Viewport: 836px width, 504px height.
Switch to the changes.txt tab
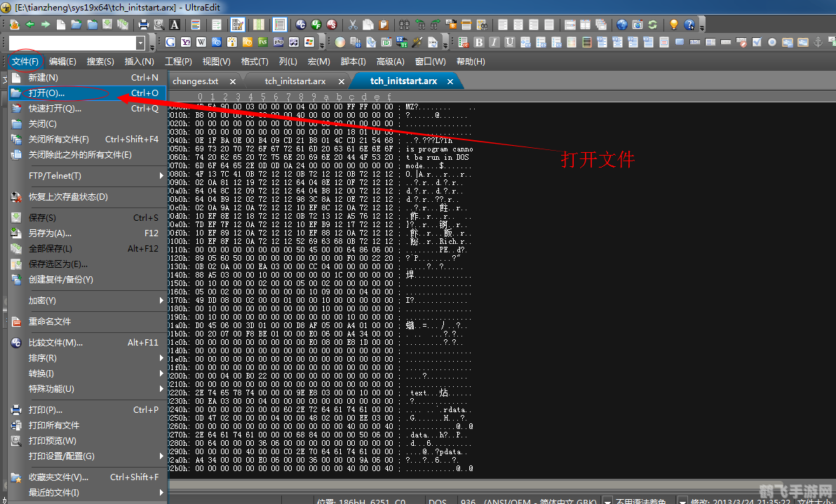pyautogui.click(x=195, y=81)
